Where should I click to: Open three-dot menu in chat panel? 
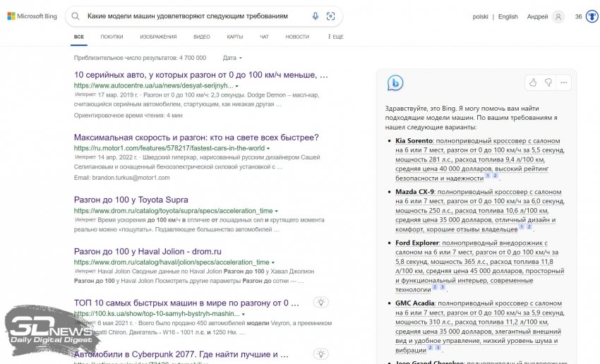pos(563,83)
